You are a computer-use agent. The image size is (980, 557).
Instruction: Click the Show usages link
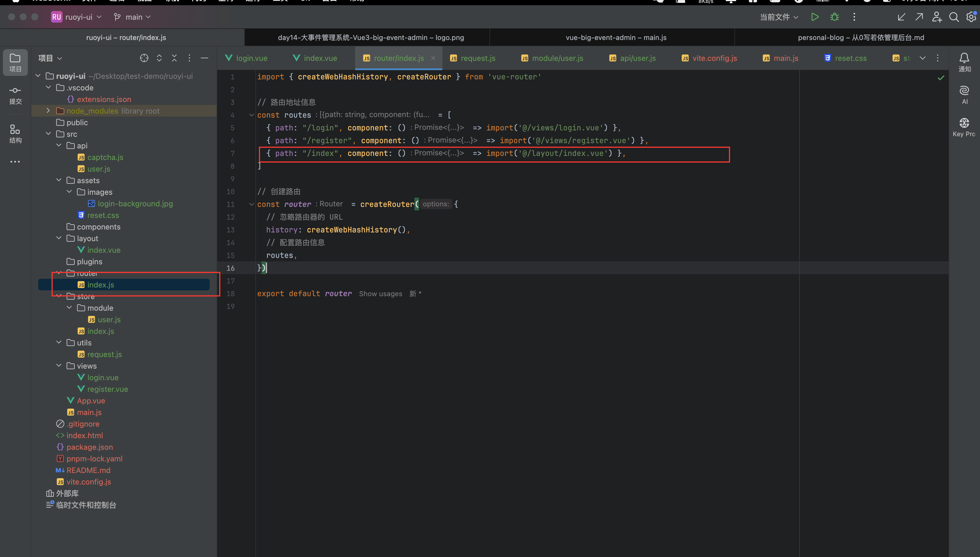point(380,294)
